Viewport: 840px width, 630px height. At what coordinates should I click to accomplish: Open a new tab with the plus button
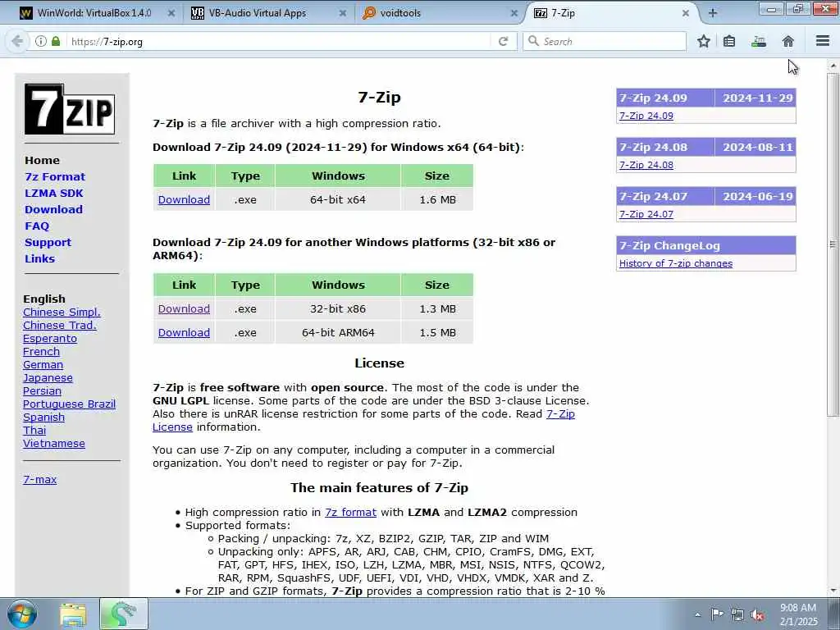click(x=713, y=13)
